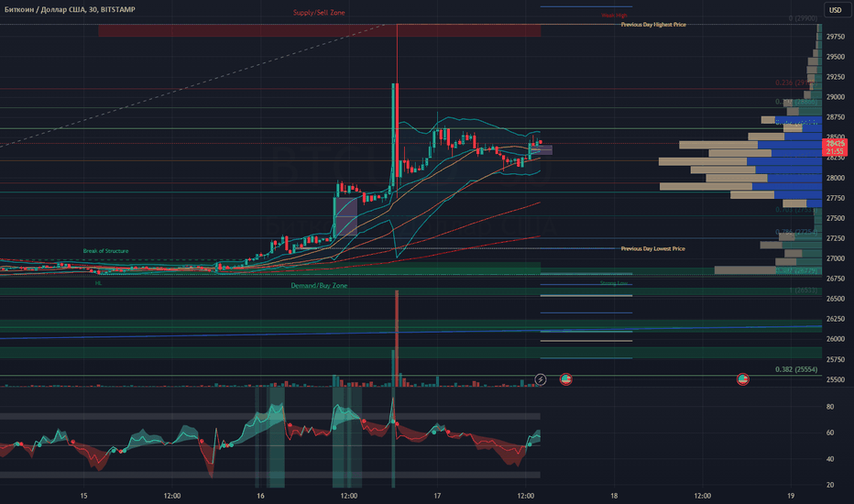This screenshot has width=854, height=504.
Task: Click the 26500 price axis label
Action: click(x=836, y=299)
